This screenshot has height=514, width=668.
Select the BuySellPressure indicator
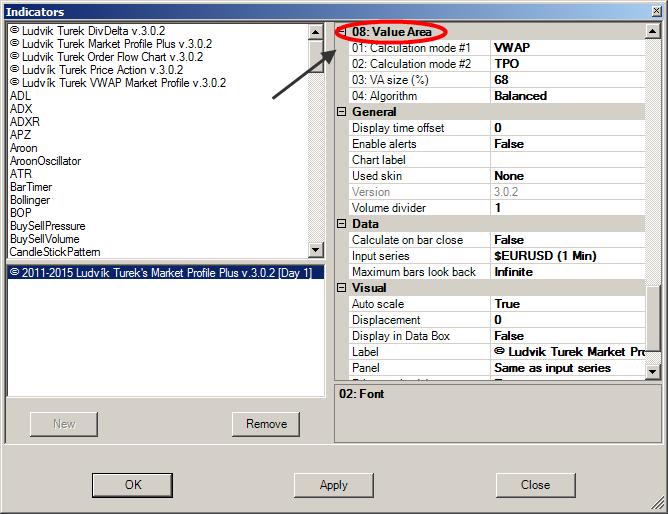(47, 226)
